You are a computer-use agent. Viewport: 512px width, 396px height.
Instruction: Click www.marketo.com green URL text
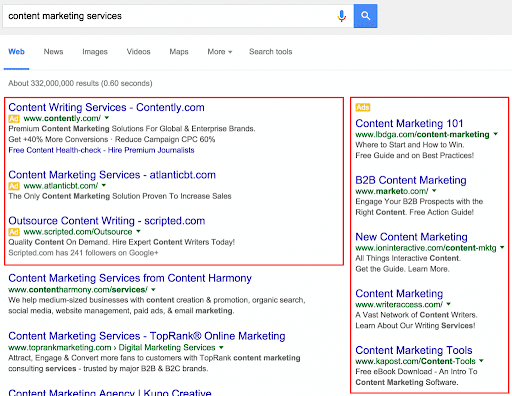click(392, 191)
